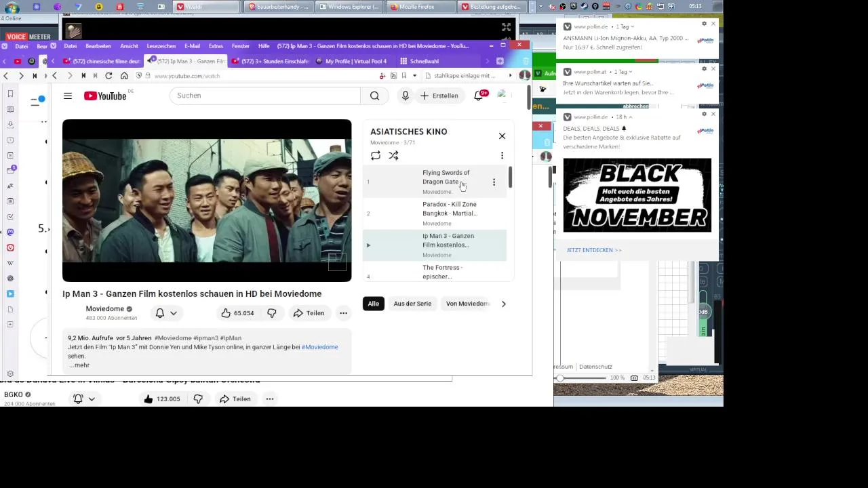This screenshot has width=868, height=488.
Task: Switch to the chinesische filme tab
Action: point(102,61)
